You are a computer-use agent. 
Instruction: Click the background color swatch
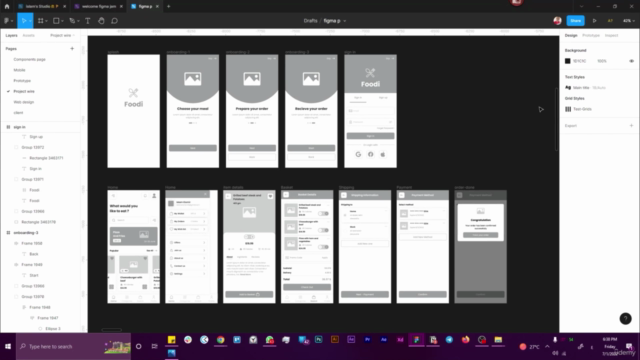[x=567, y=61]
